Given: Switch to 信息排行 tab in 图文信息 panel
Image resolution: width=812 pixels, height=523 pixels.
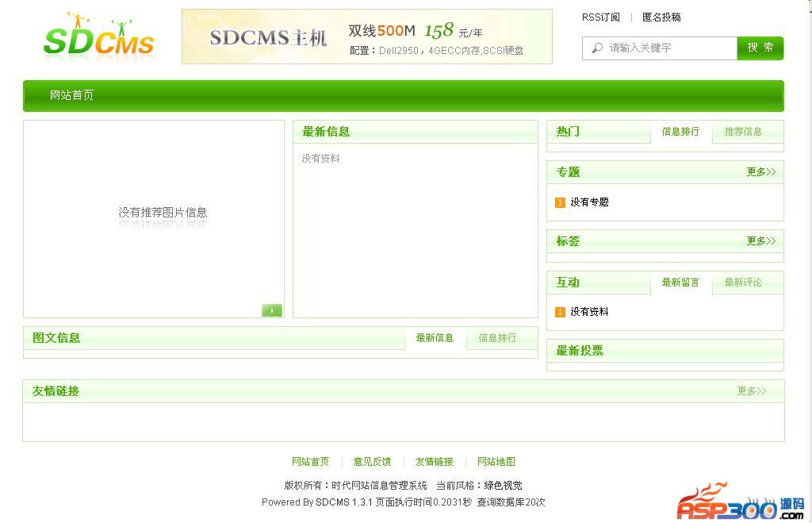Looking at the screenshot, I should click(x=497, y=338).
